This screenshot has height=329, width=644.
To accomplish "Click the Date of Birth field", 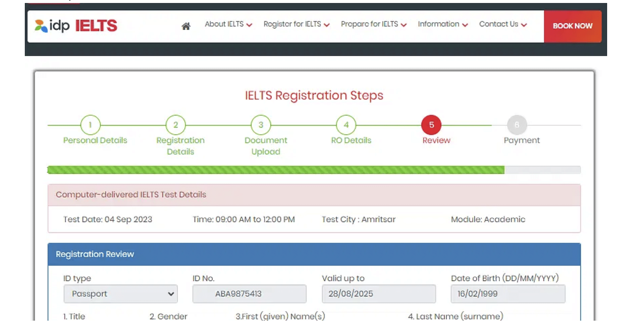I will coord(508,294).
